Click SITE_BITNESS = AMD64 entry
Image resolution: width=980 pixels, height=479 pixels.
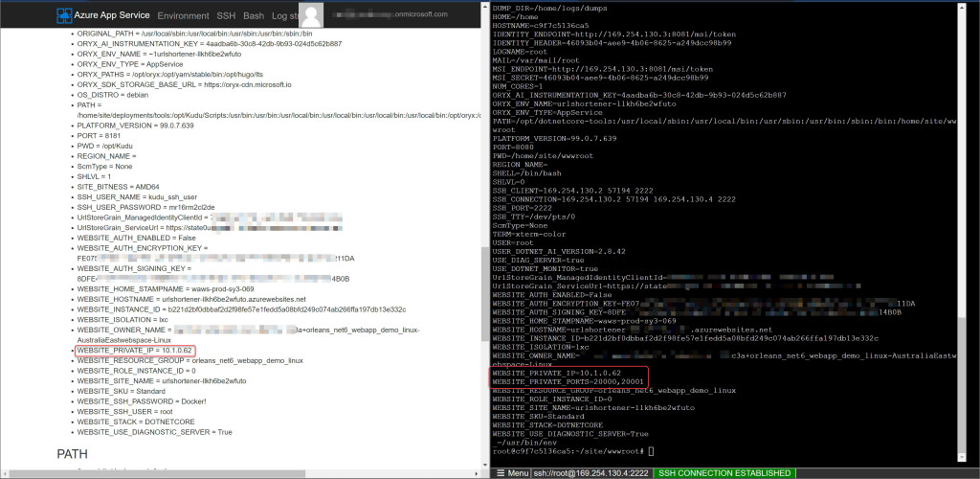point(118,187)
